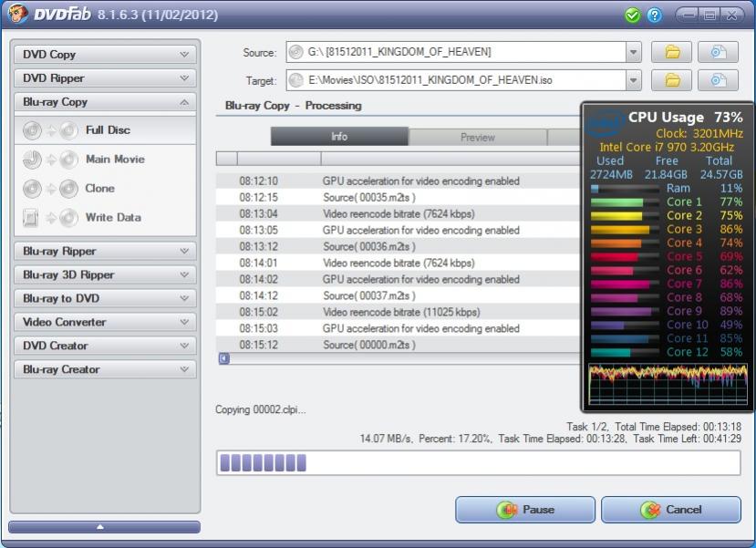The image size is (756, 548).
Task: Click the Ram usage bar
Action: click(625, 189)
